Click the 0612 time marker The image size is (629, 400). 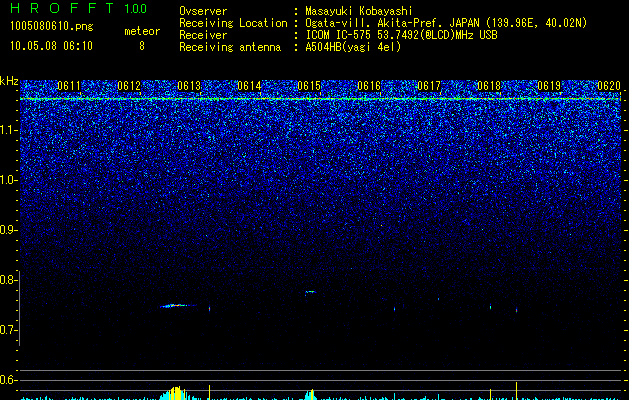[129, 86]
